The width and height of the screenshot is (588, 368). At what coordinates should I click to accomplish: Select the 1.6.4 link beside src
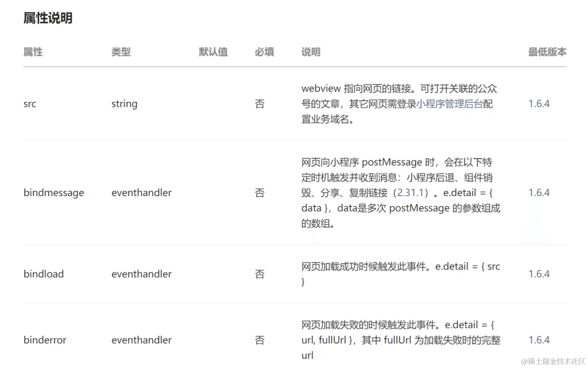pos(538,104)
